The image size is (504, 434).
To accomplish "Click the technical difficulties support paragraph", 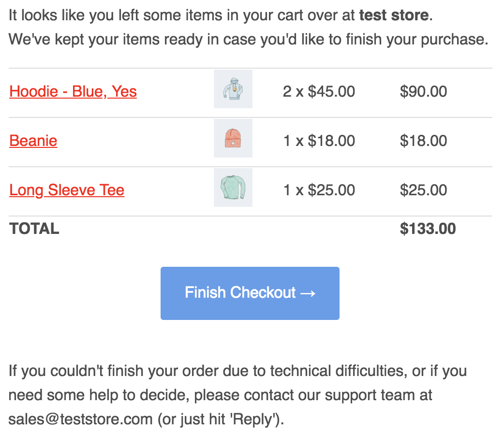I will [x=237, y=395].
